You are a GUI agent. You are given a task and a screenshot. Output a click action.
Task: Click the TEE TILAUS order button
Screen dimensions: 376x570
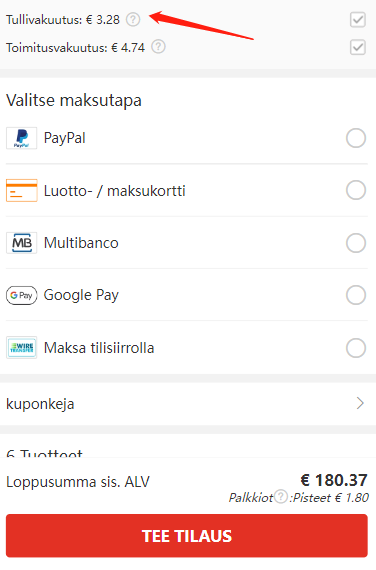pyautogui.click(x=187, y=535)
